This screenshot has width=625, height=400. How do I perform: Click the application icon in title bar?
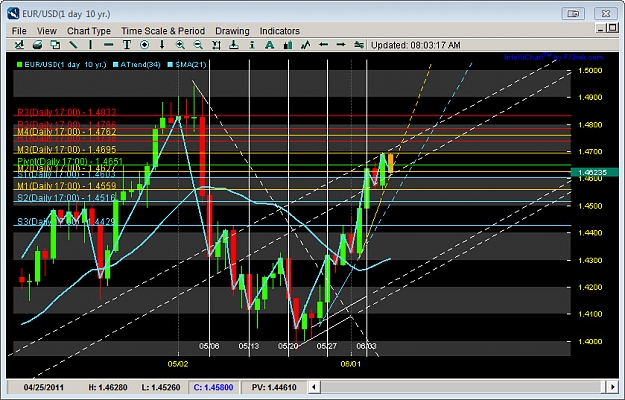pos(14,14)
